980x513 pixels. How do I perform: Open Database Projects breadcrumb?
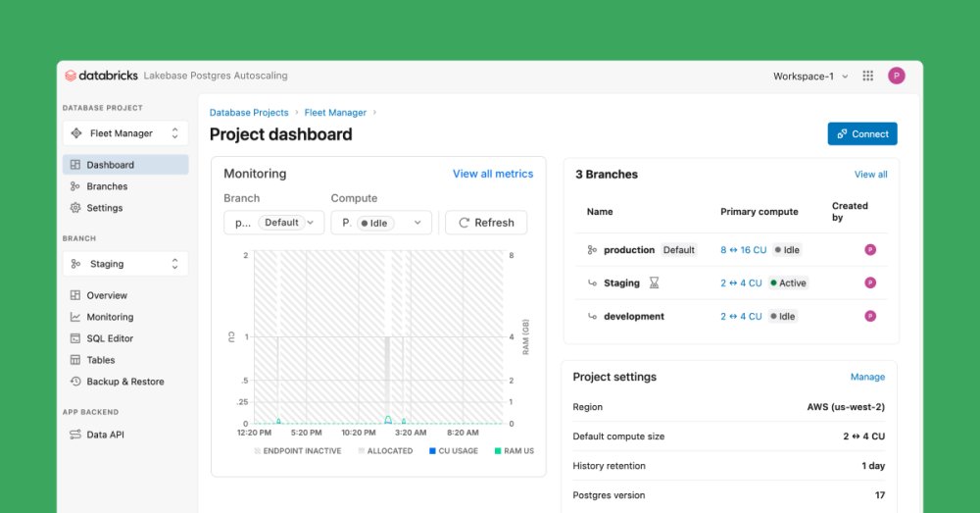pyautogui.click(x=249, y=113)
